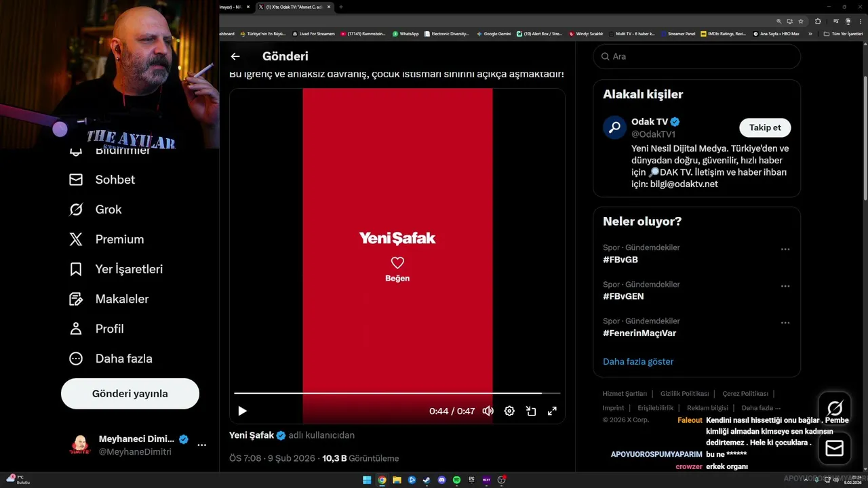The height and width of the screenshot is (488, 868).
Task: Click the Grok logo icon
Action: coord(76,209)
